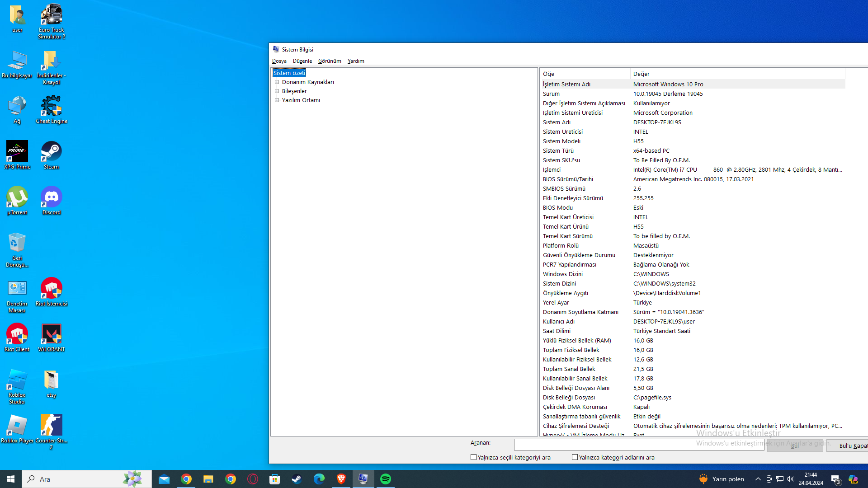Open the Görünüm menu
The height and width of the screenshot is (488, 868).
pyautogui.click(x=330, y=61)
